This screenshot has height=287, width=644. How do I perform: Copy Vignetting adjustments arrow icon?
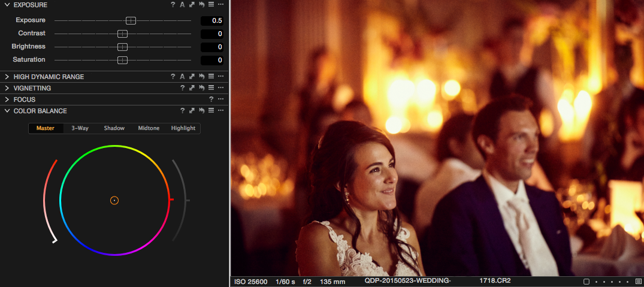pyautogui.click(x=192, y=88)
